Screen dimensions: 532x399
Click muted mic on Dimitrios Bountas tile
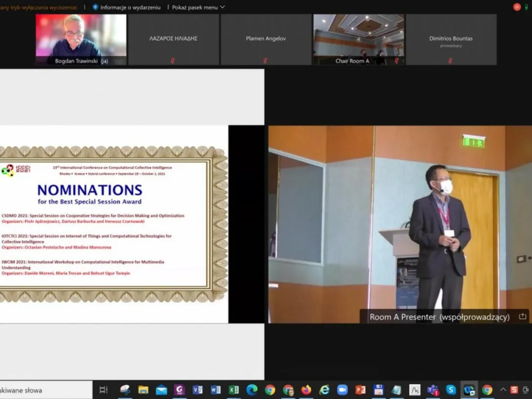[x=450, y=61]
